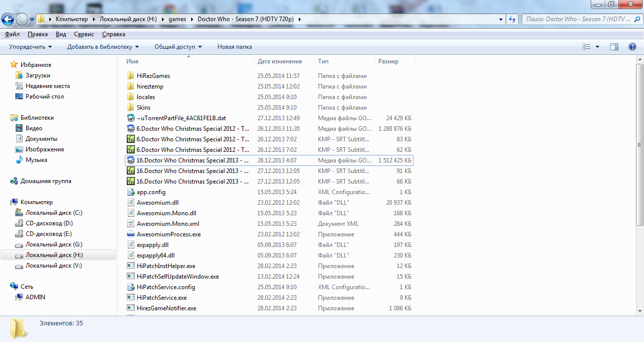Open the Сервис menu
This screenshot has height=342, width=644.
(84, 34)
